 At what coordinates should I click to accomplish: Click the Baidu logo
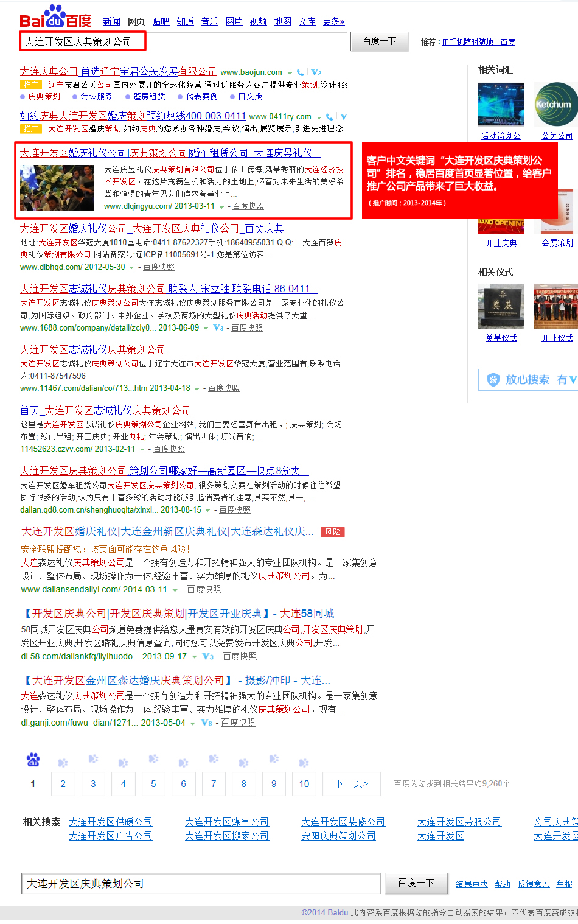pos(55,16)
